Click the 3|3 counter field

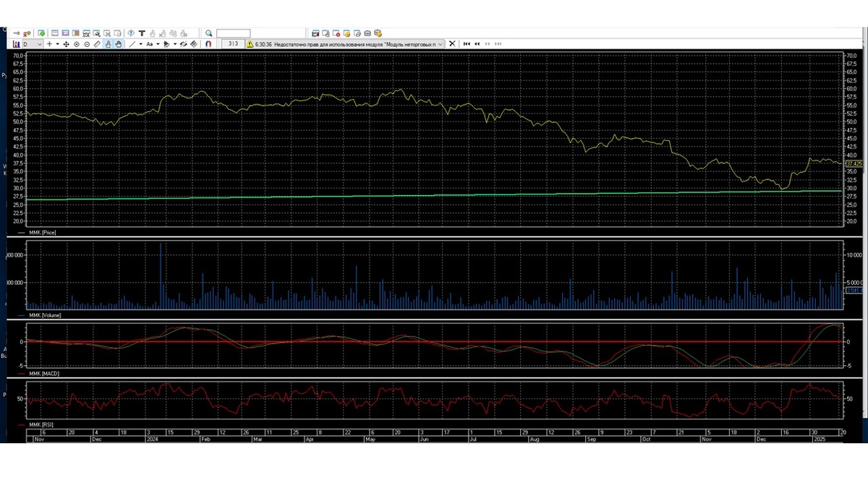pyautogui.click(x=233, y=44)
